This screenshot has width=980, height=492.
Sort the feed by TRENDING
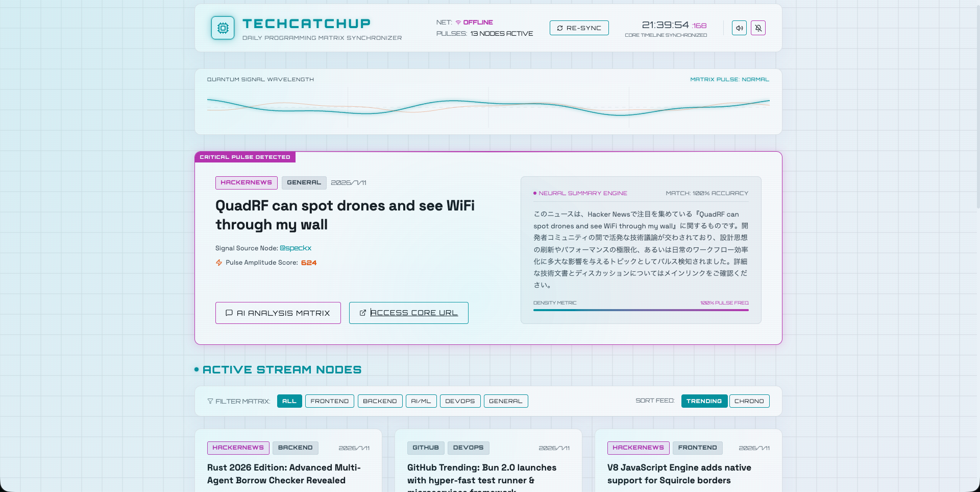(704, 401)
